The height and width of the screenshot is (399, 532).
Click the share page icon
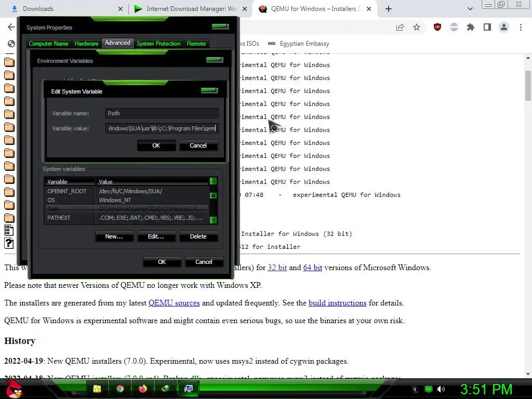(x=400, y=27)
